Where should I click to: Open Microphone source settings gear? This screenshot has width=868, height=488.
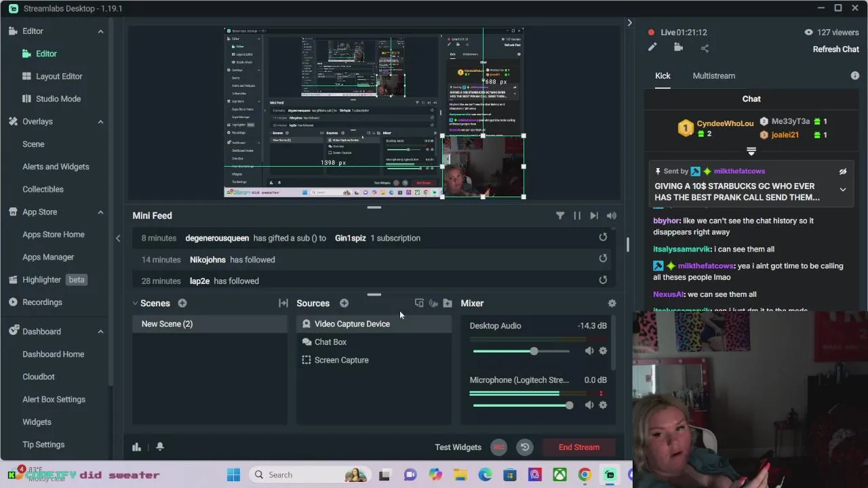point(603,405)
